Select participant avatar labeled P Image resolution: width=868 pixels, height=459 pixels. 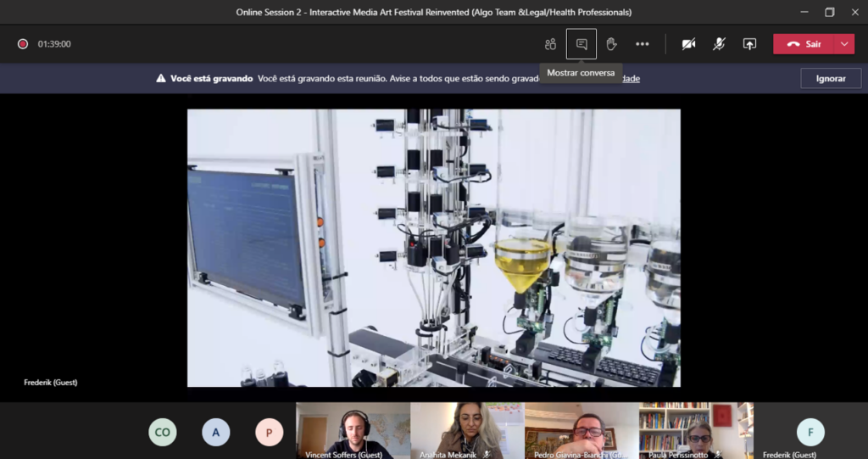(269, 432)
